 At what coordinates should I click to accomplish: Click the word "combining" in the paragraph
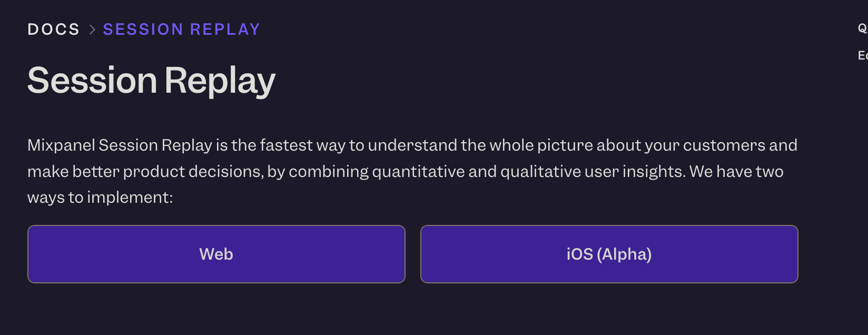pyautogui.click(x=329, y=171)
